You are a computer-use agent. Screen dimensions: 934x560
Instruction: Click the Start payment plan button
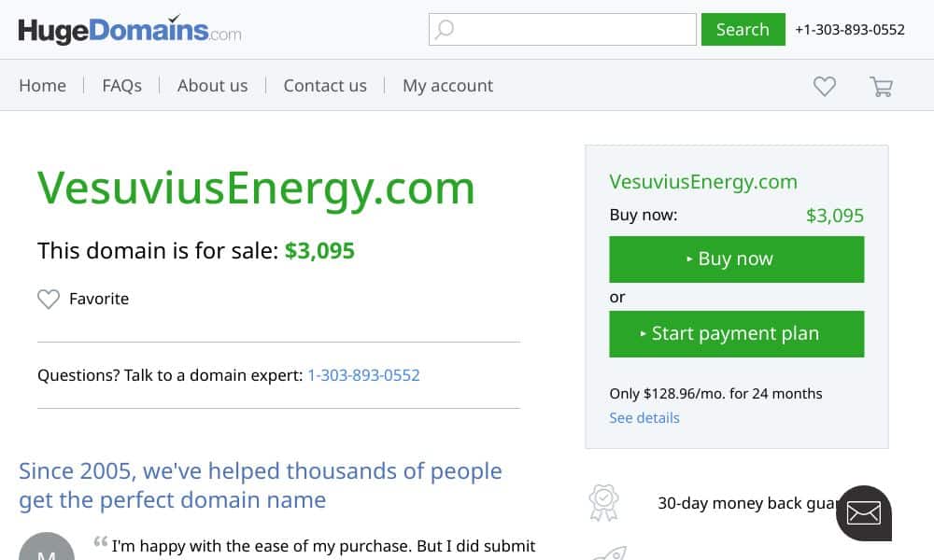click(x=736, y=334)
